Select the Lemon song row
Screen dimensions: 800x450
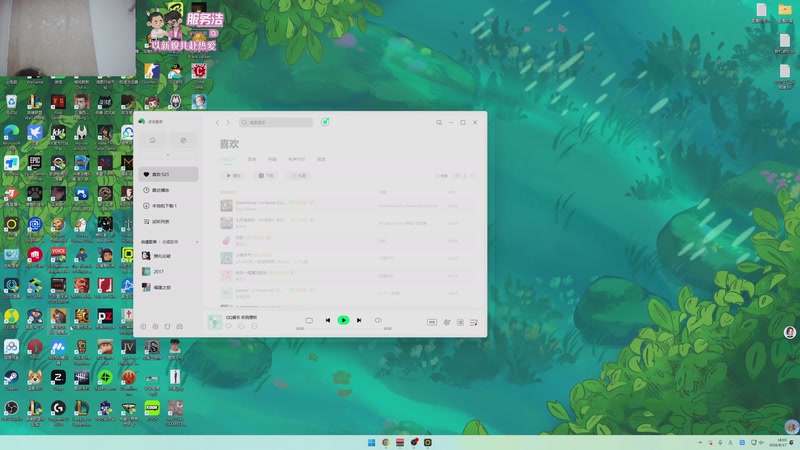(344, 293)
